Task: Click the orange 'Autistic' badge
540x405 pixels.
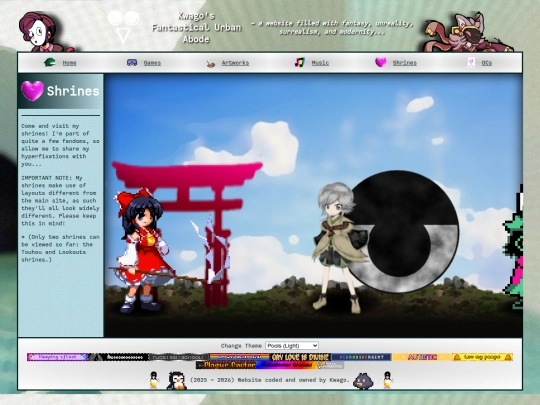Action: pos(422,357)
